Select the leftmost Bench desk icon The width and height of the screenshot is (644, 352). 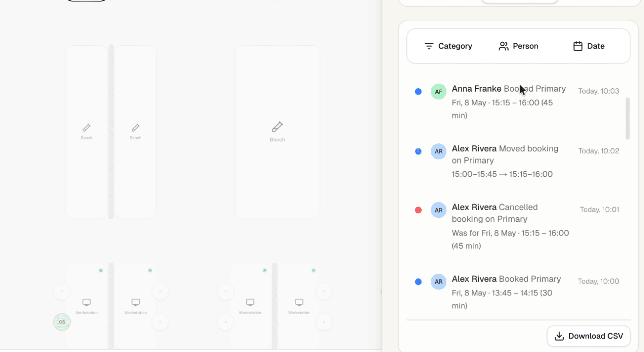[86, 128]
